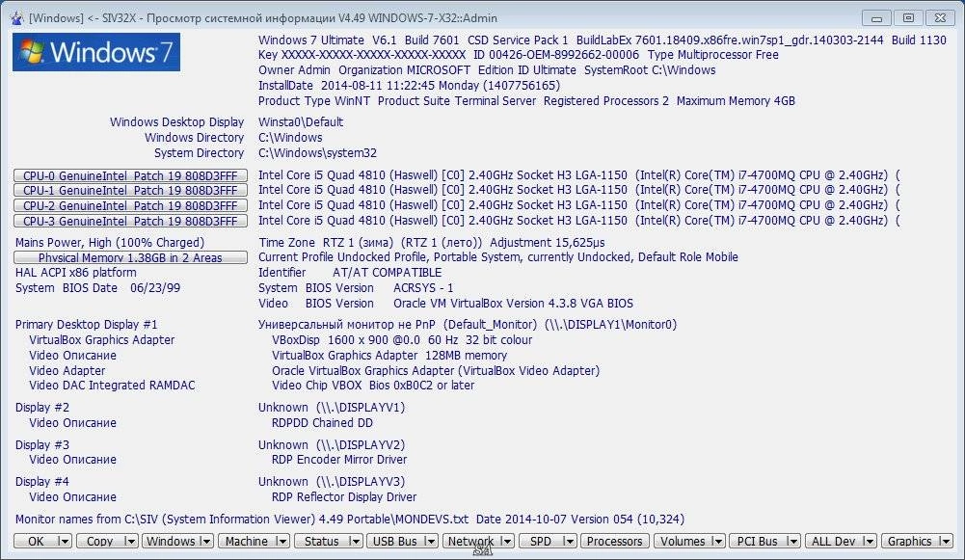
Task: Click 'HAL ACPI x86 platform' text
Action: click(x=76, y=273)
